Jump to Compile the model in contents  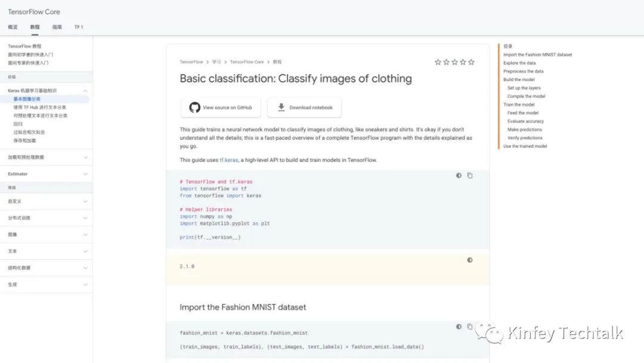coord(526,96)
